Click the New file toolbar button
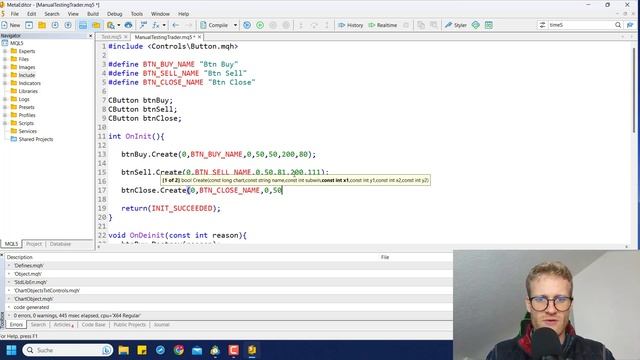 click(x=11, y=25)
